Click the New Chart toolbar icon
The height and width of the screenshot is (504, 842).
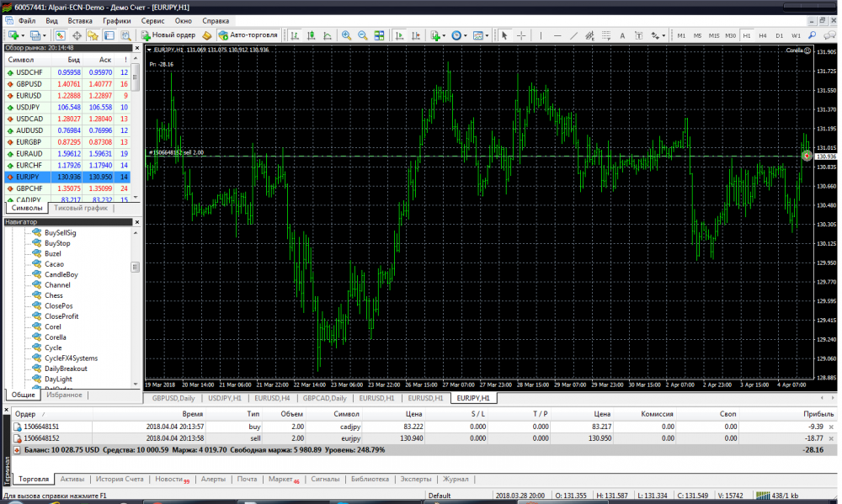pos(14,35)
